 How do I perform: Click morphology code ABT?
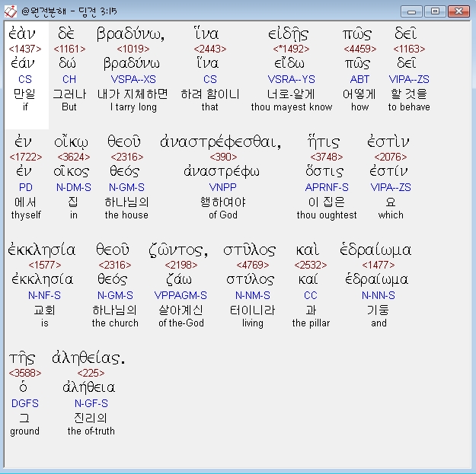click(x=359, y=79)
